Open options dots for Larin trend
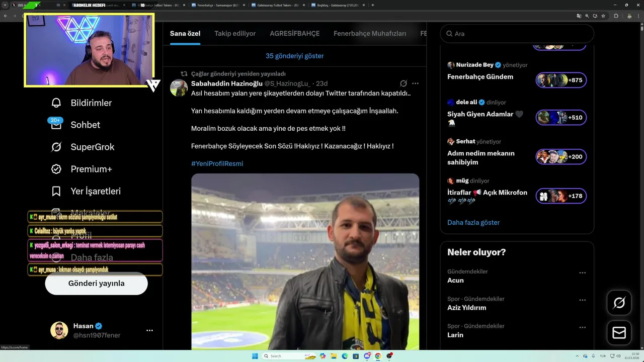 click(x=582, y=327)
